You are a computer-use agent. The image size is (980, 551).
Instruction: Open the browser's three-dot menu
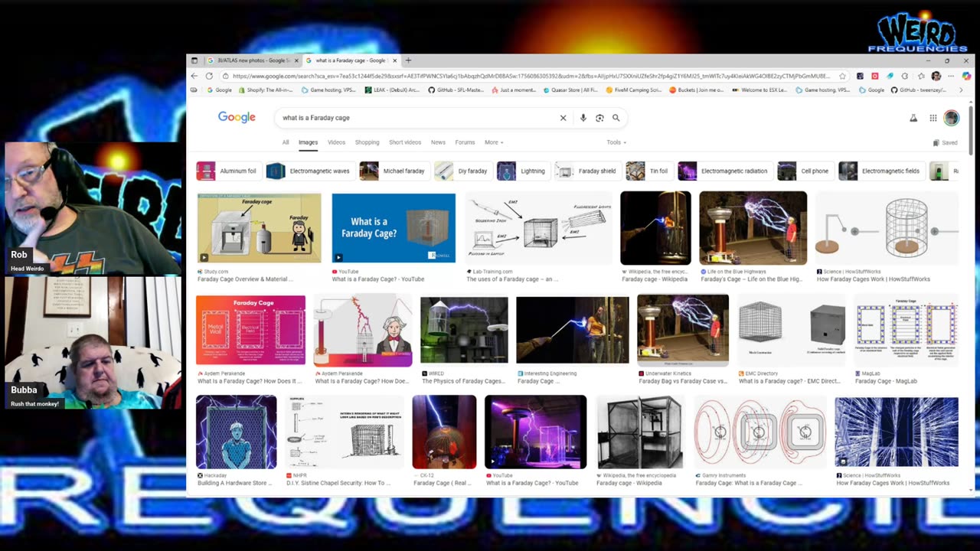tap(951, 76)
